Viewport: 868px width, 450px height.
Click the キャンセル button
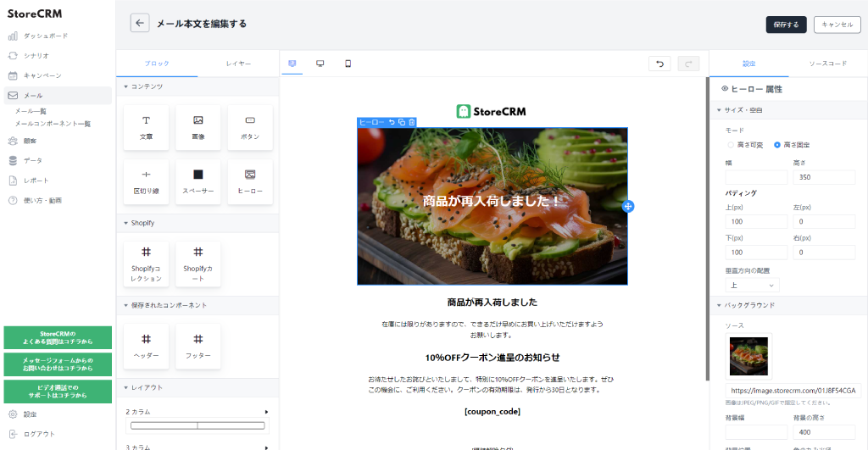coord(837,25)
